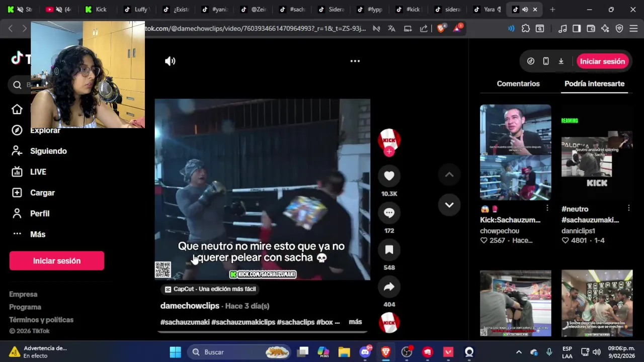Open danniclips1 Neutro sparring thumbnail
The image size is (644, 362).
[x=597, y=152]
